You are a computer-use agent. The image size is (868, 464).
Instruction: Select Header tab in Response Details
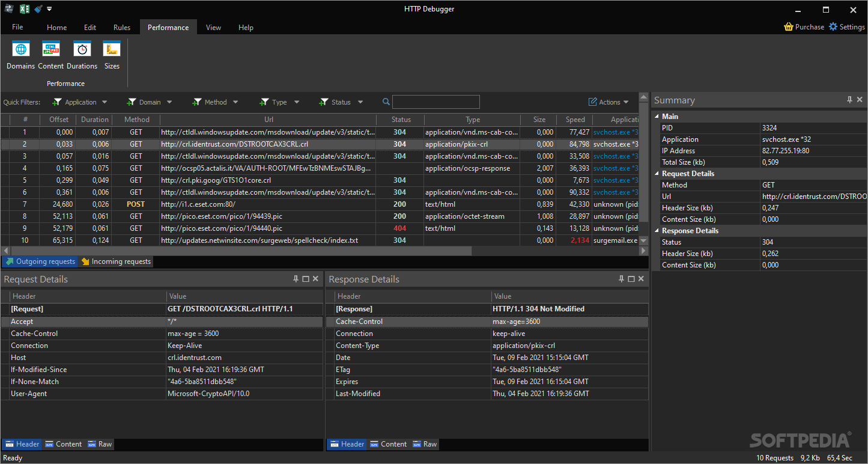pyautogui.click(x=347, y=444)
